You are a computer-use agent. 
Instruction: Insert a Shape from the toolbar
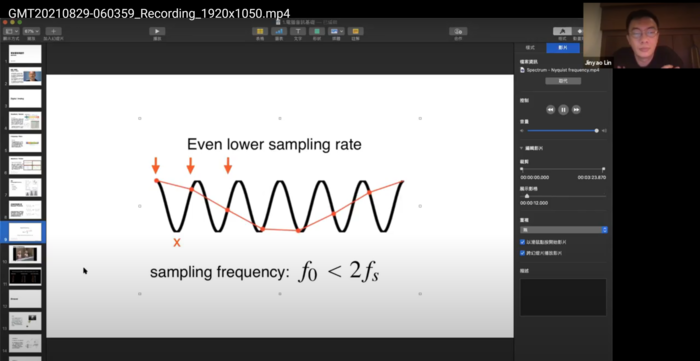(x=317, y=31)
